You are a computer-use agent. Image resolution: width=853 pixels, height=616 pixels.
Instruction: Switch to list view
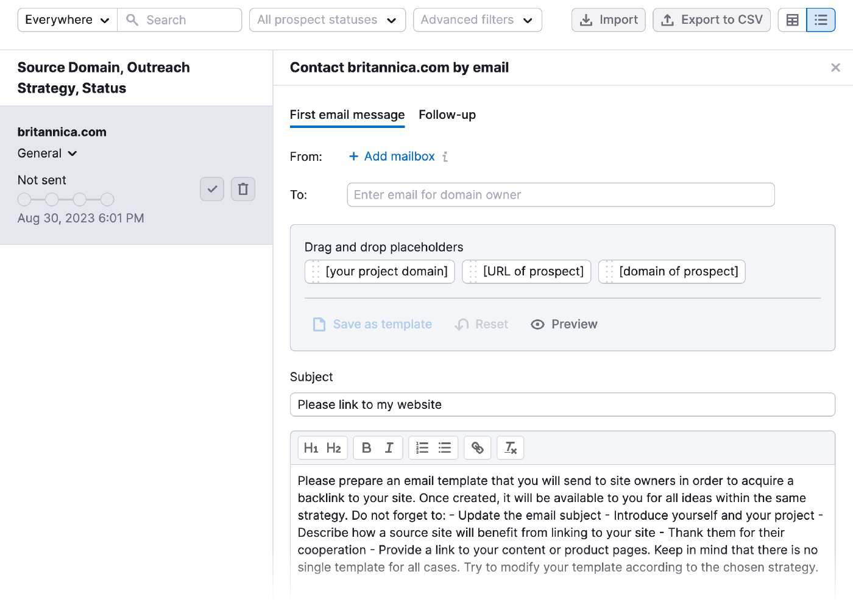tap(821, 19)
